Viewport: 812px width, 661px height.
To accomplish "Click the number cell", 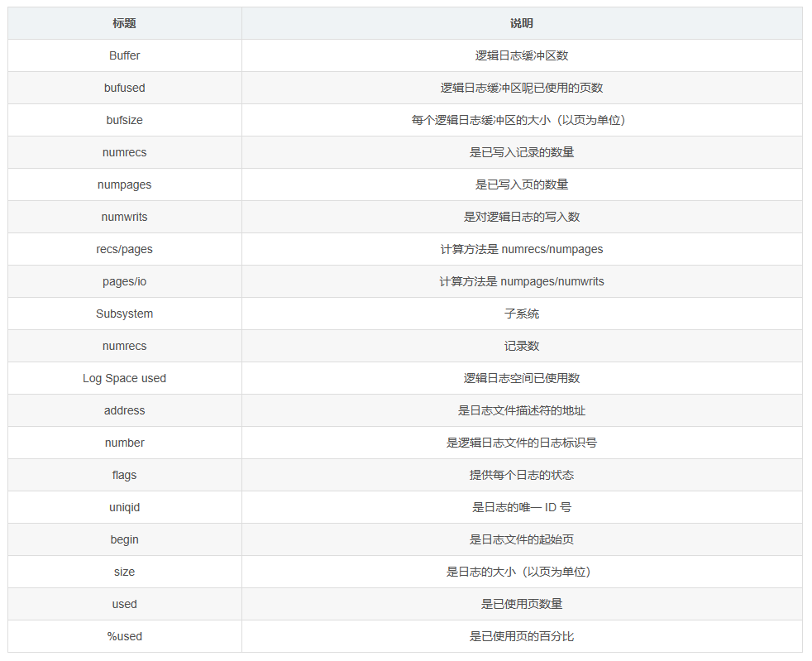I will point(124,443).
